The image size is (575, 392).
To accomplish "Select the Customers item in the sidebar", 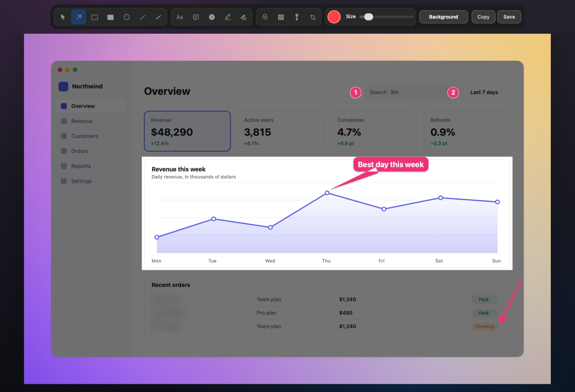I will click(91, 136).
